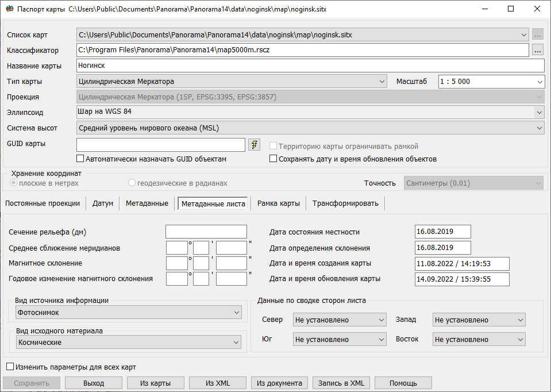This screenshot has width=551, height=392.
Task: Click the application icon in the title bar
Action: 11,9
